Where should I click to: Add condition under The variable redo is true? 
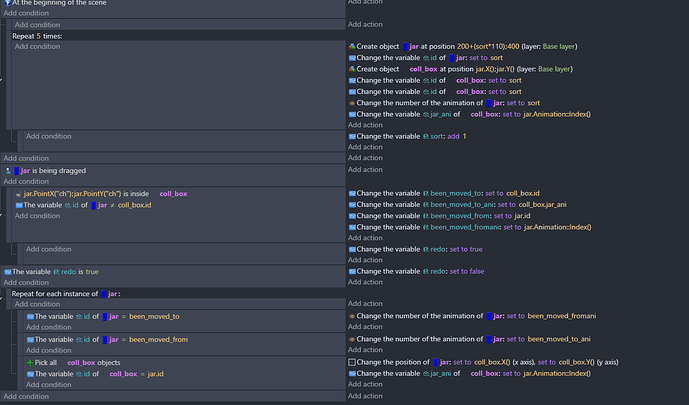[26, 283]
